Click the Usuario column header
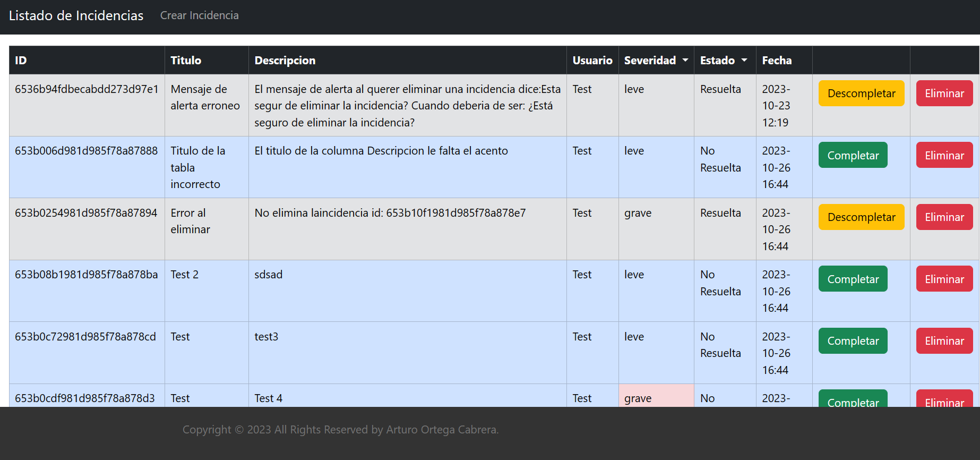The width and height of the screenshot is (980, 460). tap(592, 60)
